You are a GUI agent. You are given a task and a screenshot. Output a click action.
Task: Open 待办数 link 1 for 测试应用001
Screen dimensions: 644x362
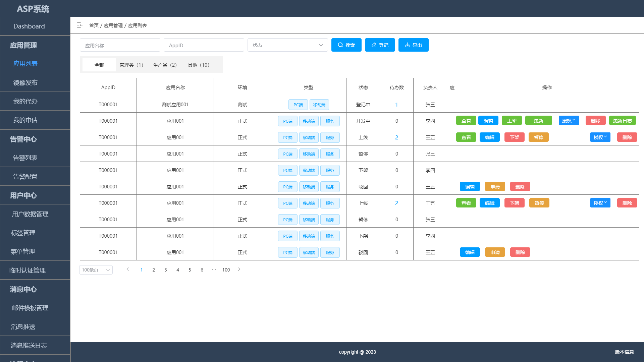pyautogui.click(x=396, y=105)
